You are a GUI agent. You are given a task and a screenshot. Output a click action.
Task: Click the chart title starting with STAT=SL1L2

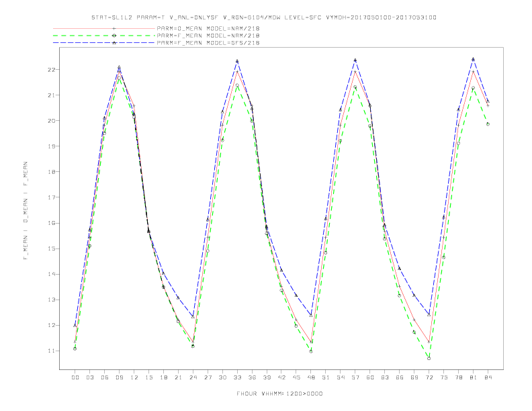(x=263, y=17)
